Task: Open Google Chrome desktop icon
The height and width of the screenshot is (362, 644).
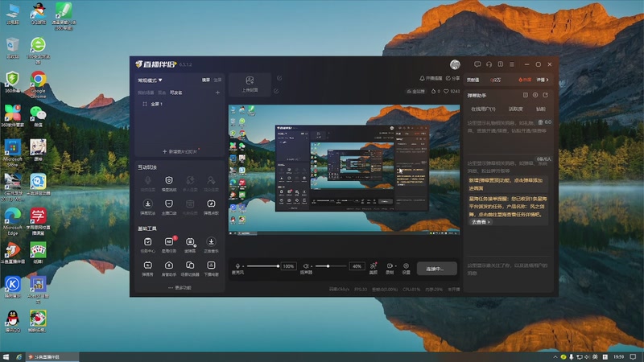Action: pyautogui.click(x=38, y=84)
